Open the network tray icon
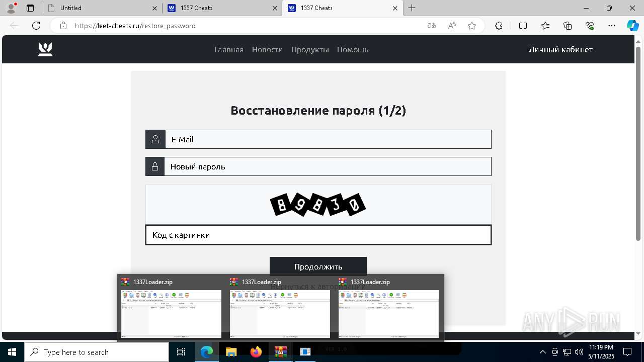Viewport: 644px width, 362px height. click(x=567, y=352)
